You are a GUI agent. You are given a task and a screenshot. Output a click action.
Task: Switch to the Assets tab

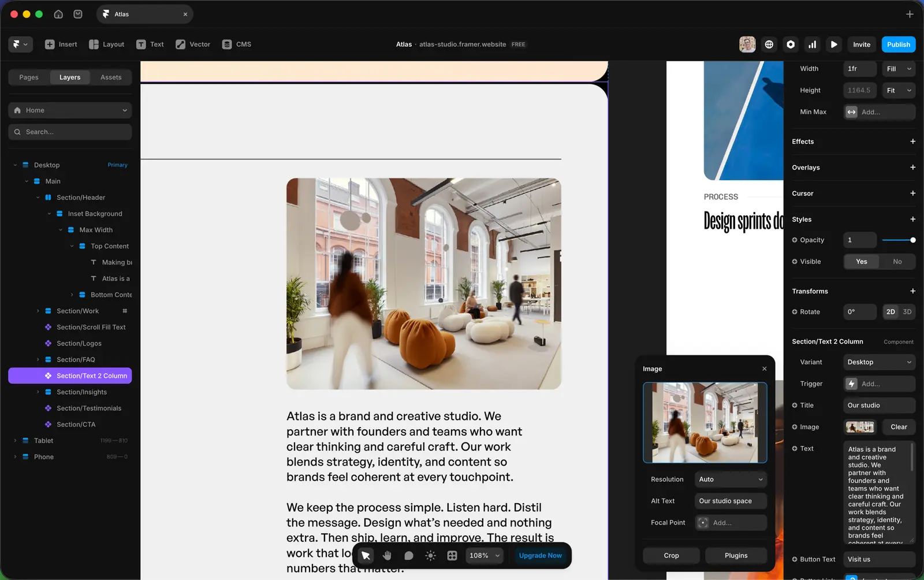(111, 77)
